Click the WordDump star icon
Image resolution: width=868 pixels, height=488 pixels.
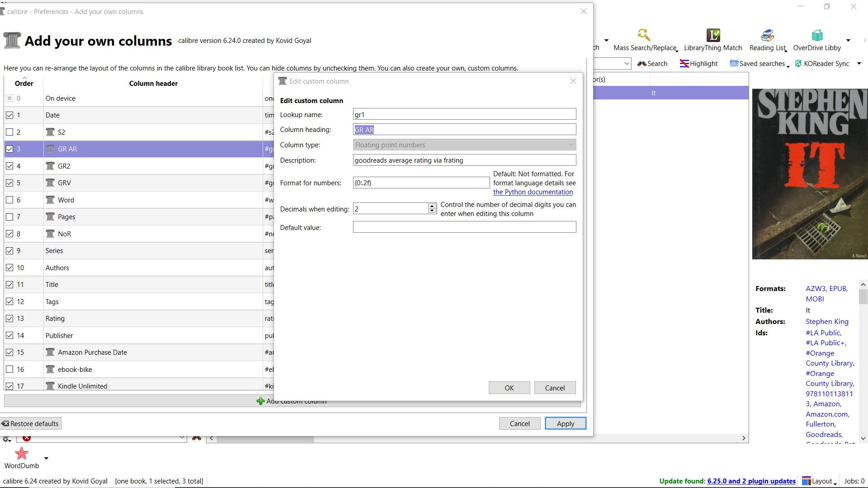click(21, 454)
